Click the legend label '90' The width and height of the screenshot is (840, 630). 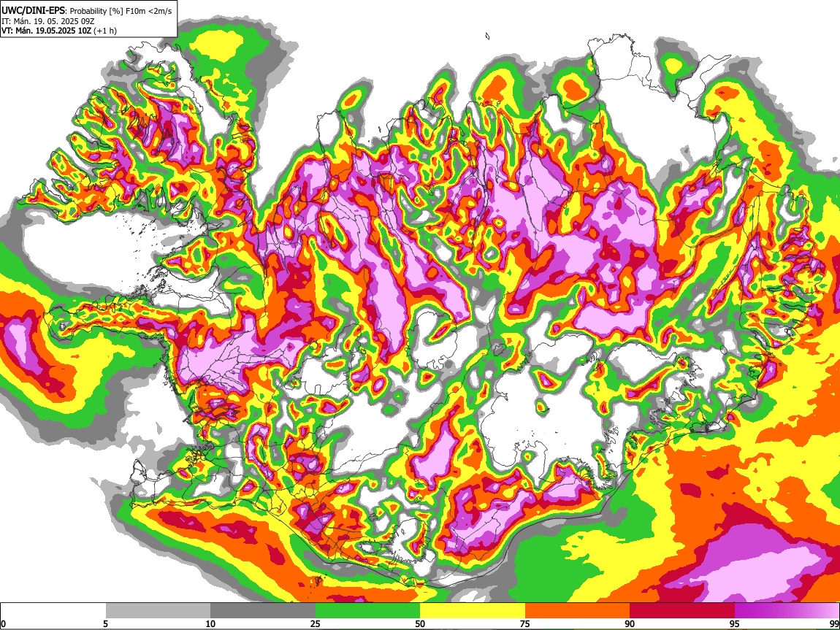(x=630, y=623)
